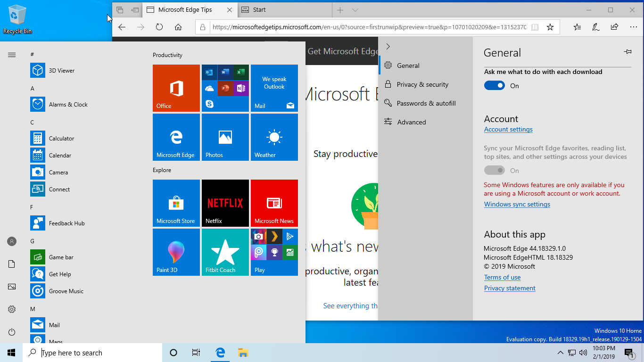The width and height of the screenshot is (644, 362).
Task: Set these tabs aside in Edge
Action: tap(135, 9)
